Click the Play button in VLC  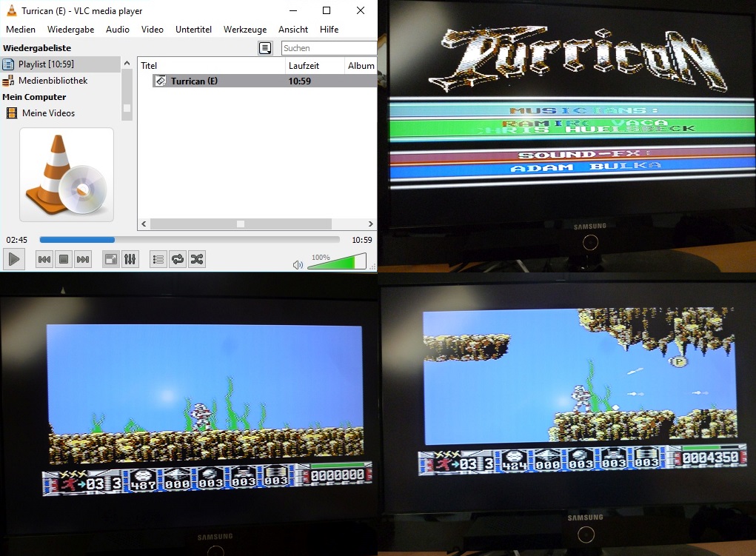click(x=14, y=259)
